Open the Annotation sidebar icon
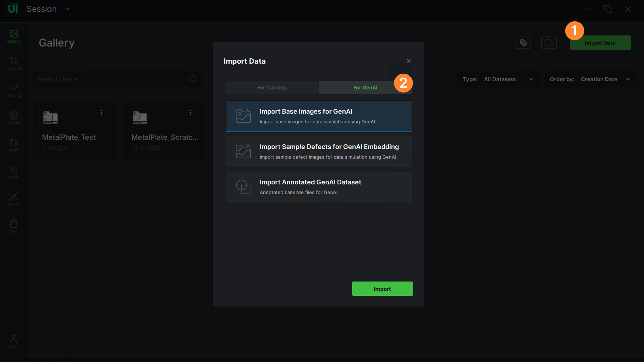Screen dimensions: 644x362 [13, 63]
